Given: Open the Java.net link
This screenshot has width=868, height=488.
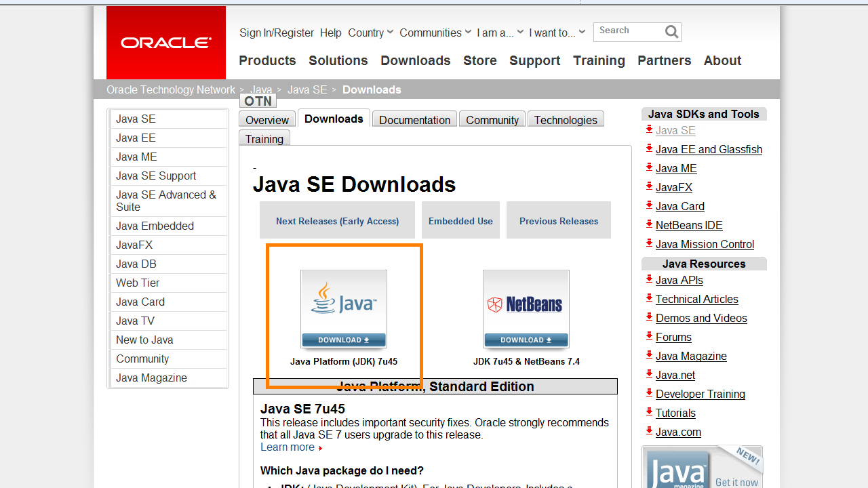Looking at the screenshot, I should click(675, 375).
